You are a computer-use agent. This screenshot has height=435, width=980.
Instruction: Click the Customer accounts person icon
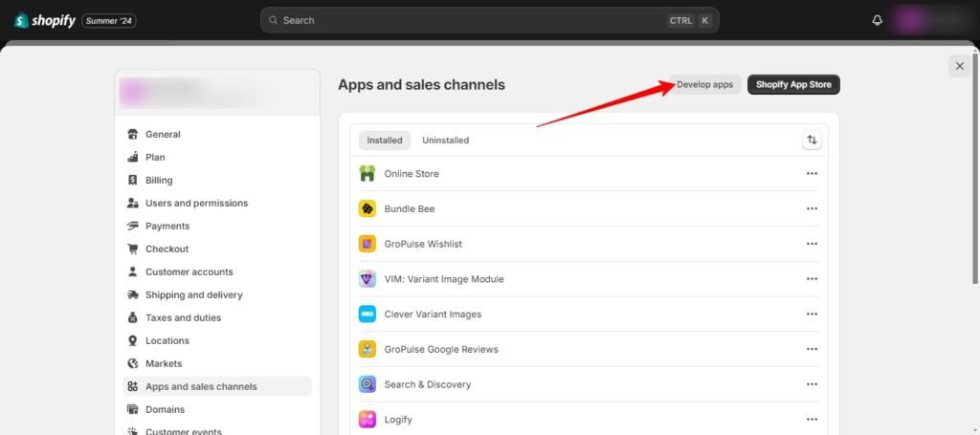pos(132,272)
